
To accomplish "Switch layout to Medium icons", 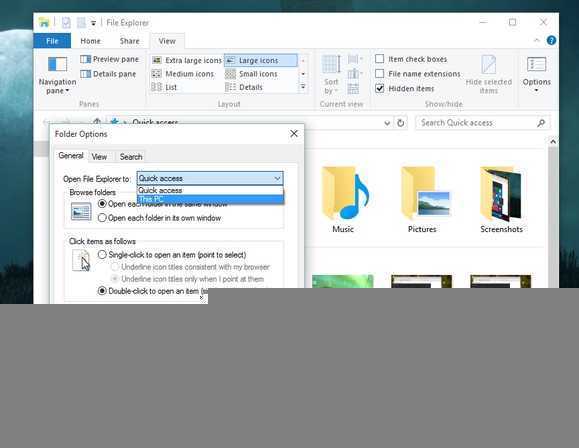I will (183, 74).
